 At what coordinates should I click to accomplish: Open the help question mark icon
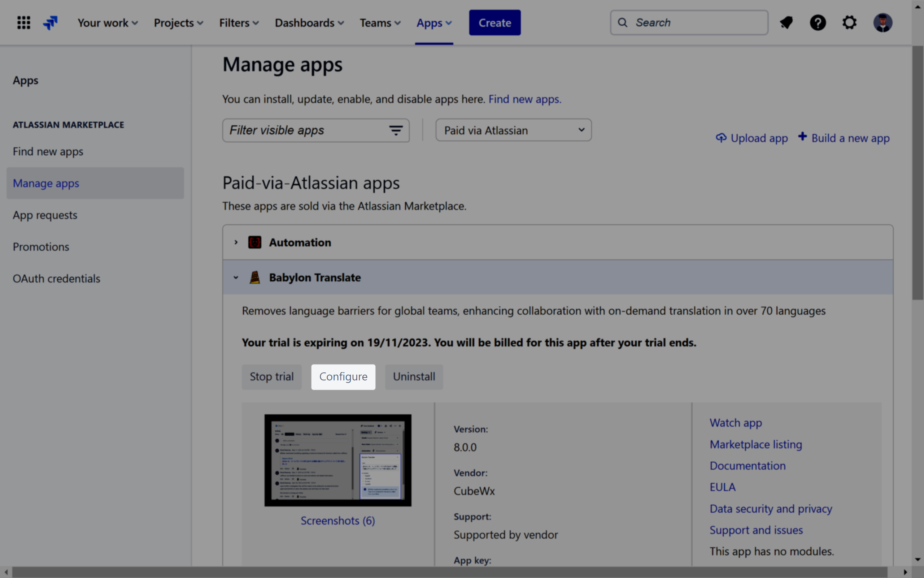[x=818, y=22]
